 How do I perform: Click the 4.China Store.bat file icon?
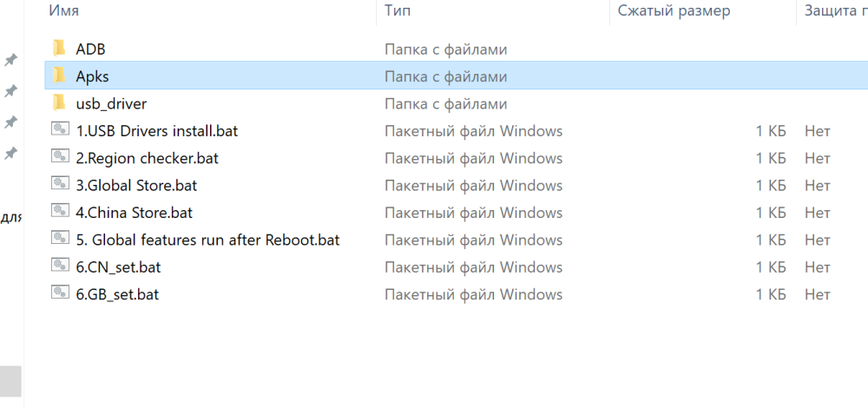[x=60, y=212]
